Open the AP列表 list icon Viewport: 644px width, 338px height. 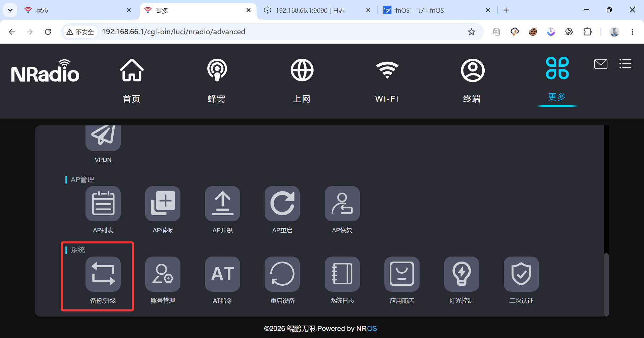[103, 204]
